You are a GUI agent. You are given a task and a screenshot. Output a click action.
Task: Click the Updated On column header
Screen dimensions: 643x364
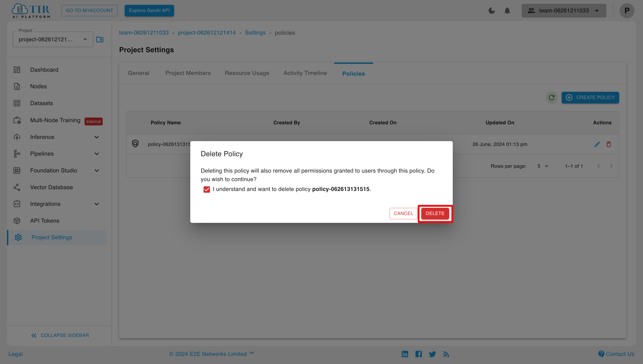coord(500,123)
